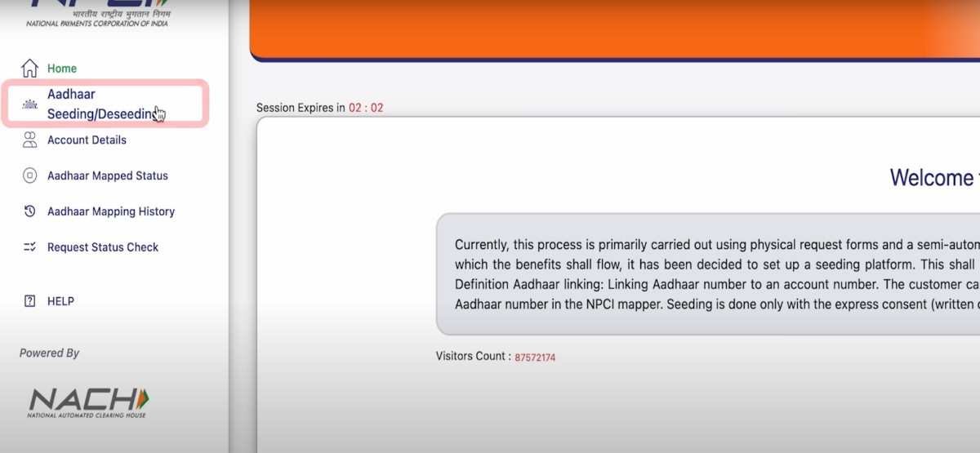Viewport: 980px width, 453px height.
Task: View Aadhaar Mapping History text entry
Action: pyautogui.click(x=111, y=211)
